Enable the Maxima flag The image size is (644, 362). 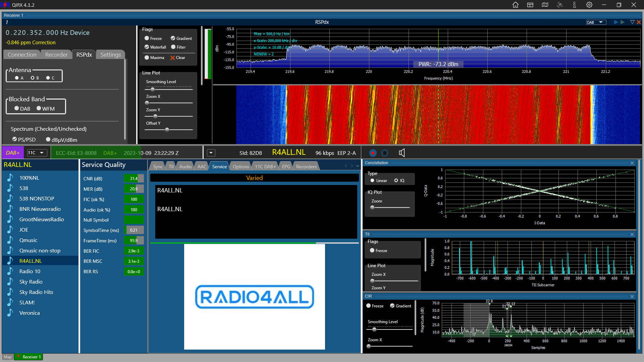pos(147,57)
